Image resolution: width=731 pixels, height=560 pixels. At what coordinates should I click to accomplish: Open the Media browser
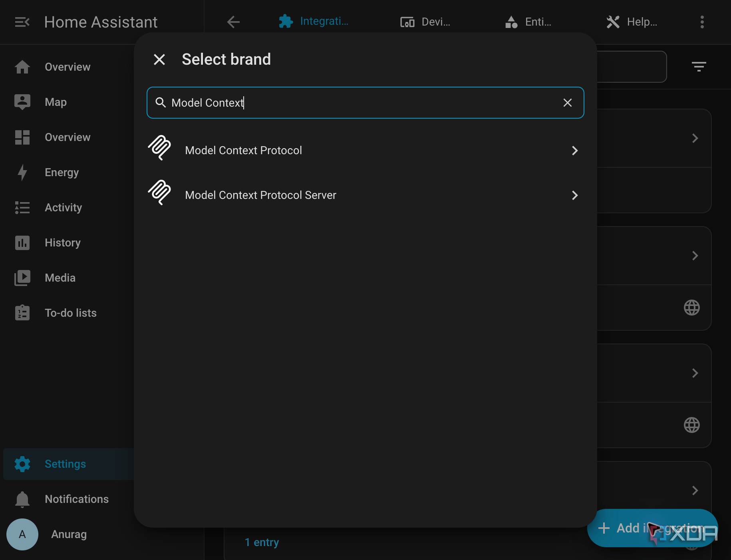[68, 278]
